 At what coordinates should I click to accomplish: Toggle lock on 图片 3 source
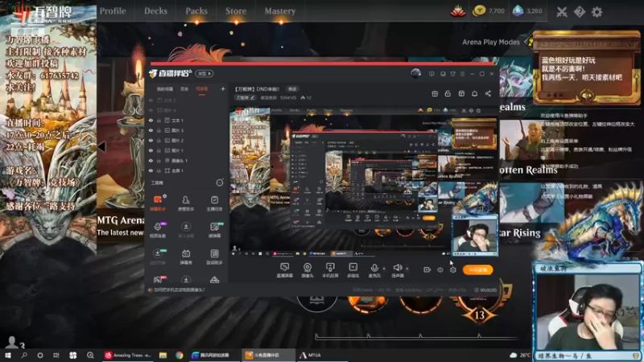[x=159, y=130]
